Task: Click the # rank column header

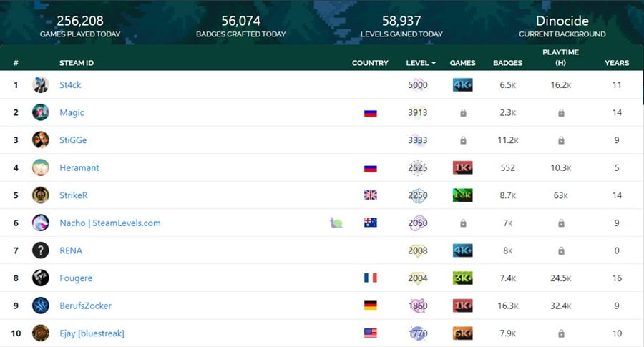Action: tap(16, 63)
